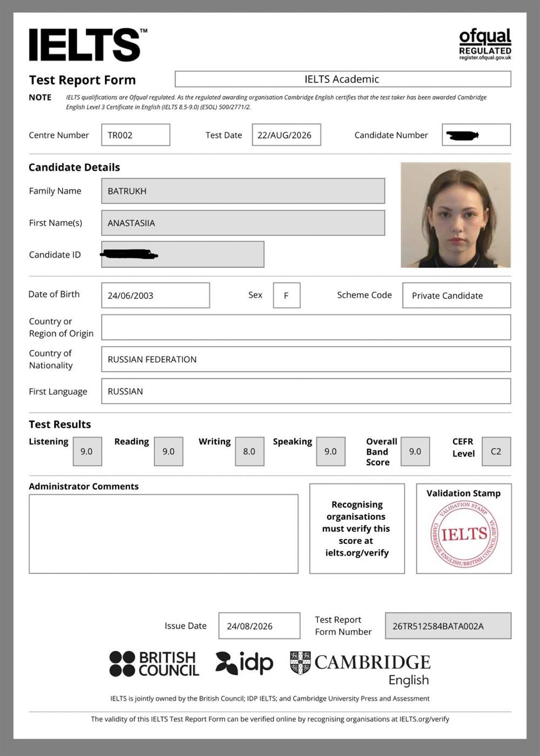Click the Ofqual regulated note paragraph
Viewport: 540px width, 756px height.
click(276, 102)
